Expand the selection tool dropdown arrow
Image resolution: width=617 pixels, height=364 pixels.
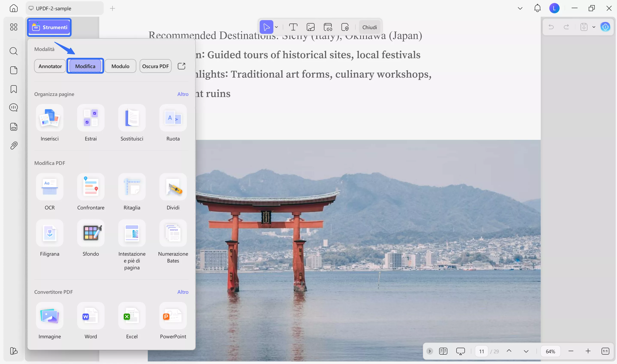click(x=277, y=27)
